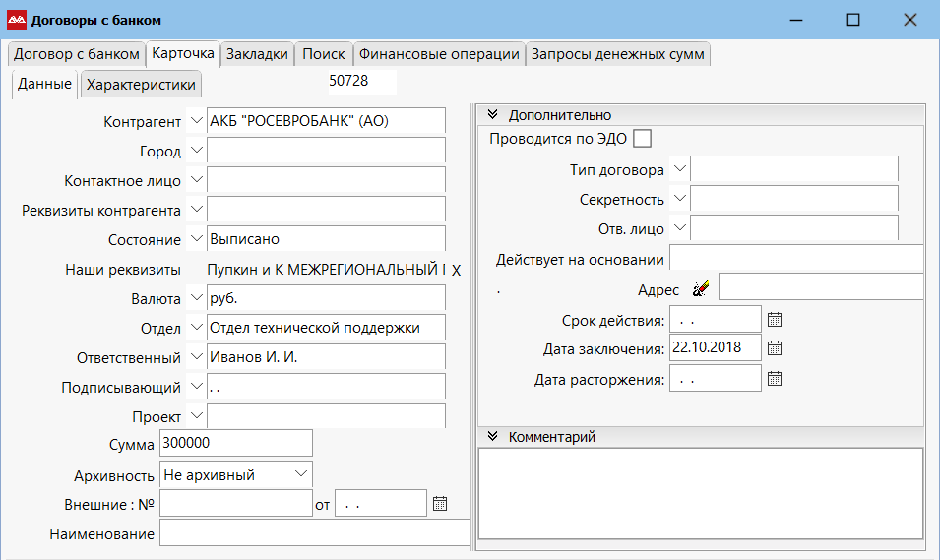Click the app logo in title bar
940x560 pixels.
(17, 20)
